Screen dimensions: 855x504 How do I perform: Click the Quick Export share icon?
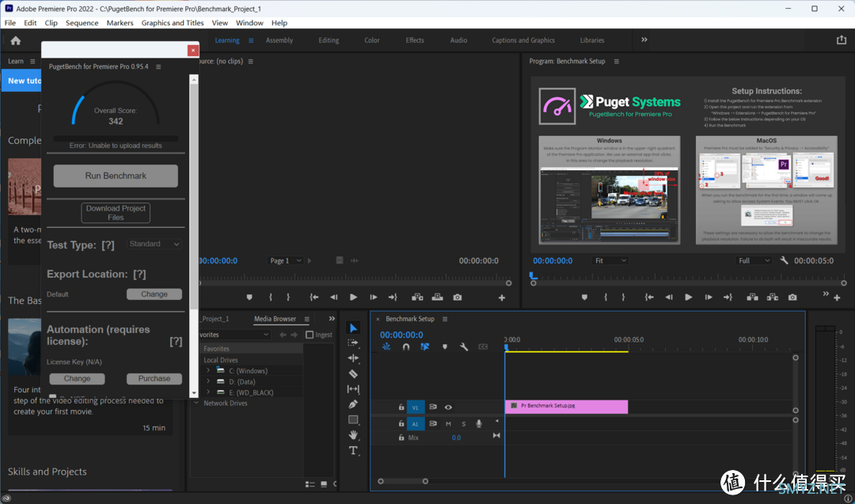(842, 40)
